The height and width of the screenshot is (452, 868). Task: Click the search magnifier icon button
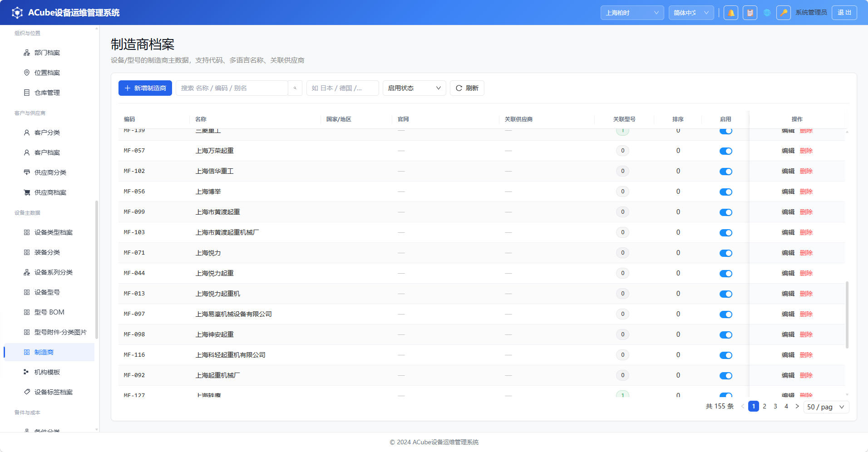pyautogui.click(x=295, y=88)
